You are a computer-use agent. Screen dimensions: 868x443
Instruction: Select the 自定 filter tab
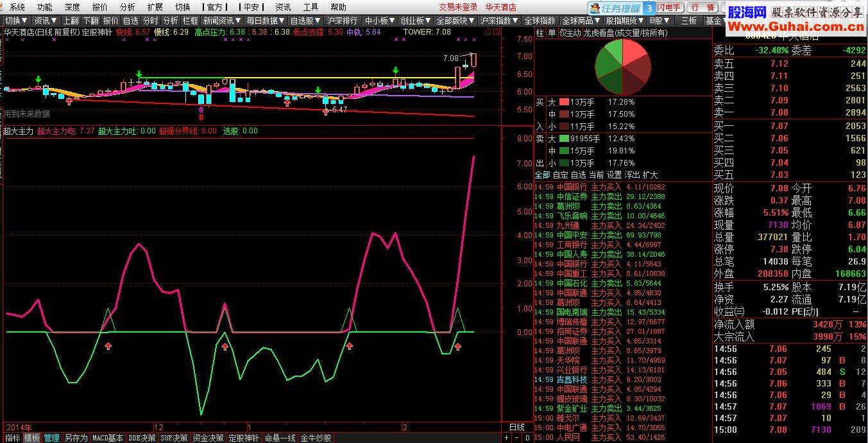tap(561, 175)
